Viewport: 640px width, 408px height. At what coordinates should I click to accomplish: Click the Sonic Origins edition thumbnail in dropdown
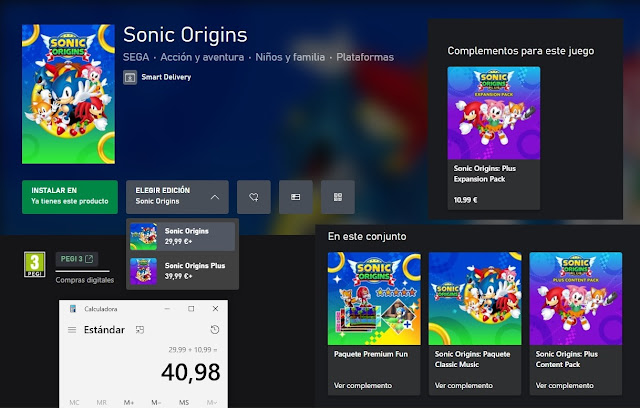tap(143, 236)
